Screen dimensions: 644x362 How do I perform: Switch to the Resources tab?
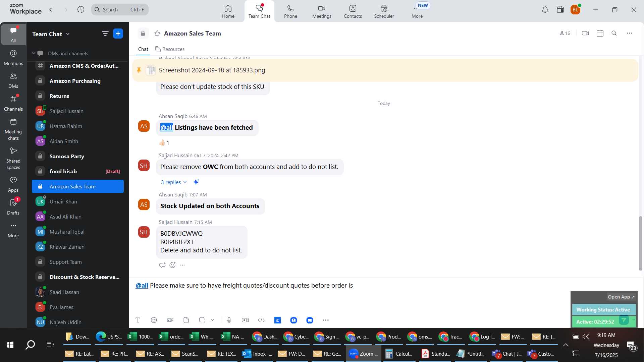(170, 49)
